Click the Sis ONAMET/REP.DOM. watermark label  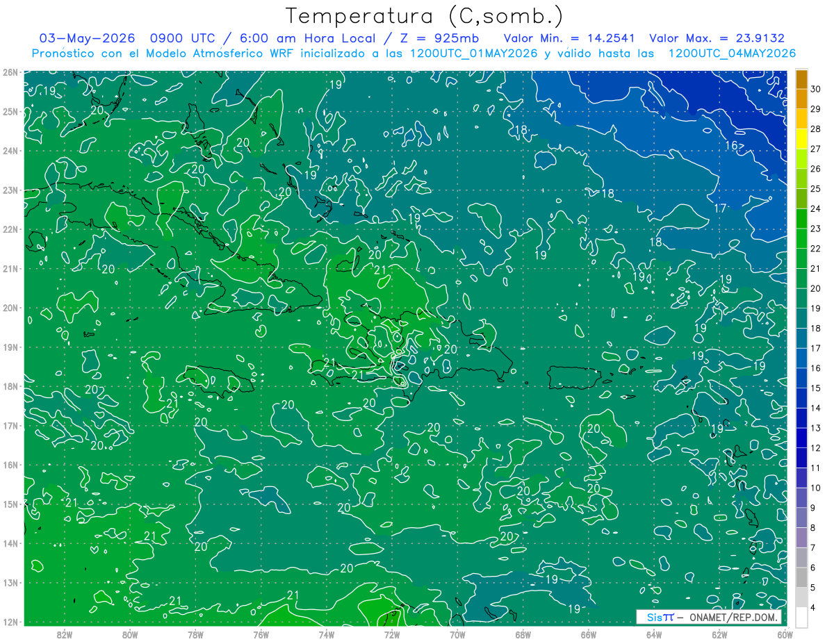pyautogui.click(x=710, y=617)
